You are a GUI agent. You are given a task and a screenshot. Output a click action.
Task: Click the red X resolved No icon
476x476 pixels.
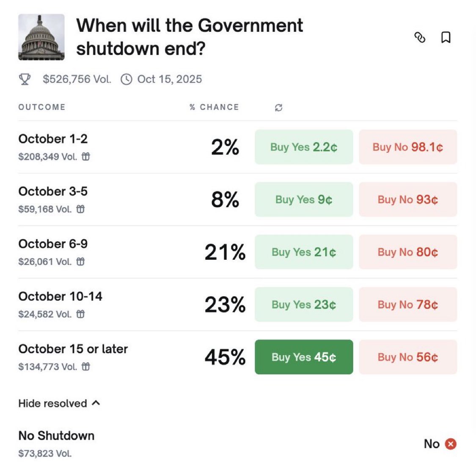pyautogui.click(x=451, y=444)
